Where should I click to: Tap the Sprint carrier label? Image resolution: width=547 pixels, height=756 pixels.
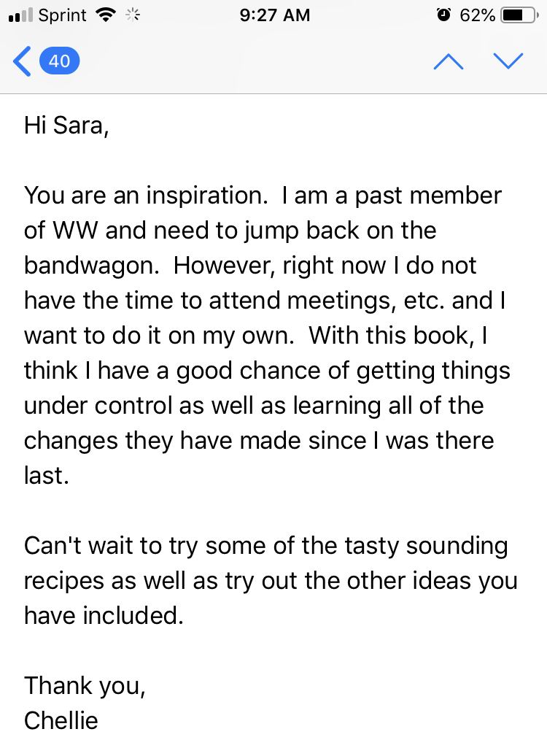[x=62, y=15]
